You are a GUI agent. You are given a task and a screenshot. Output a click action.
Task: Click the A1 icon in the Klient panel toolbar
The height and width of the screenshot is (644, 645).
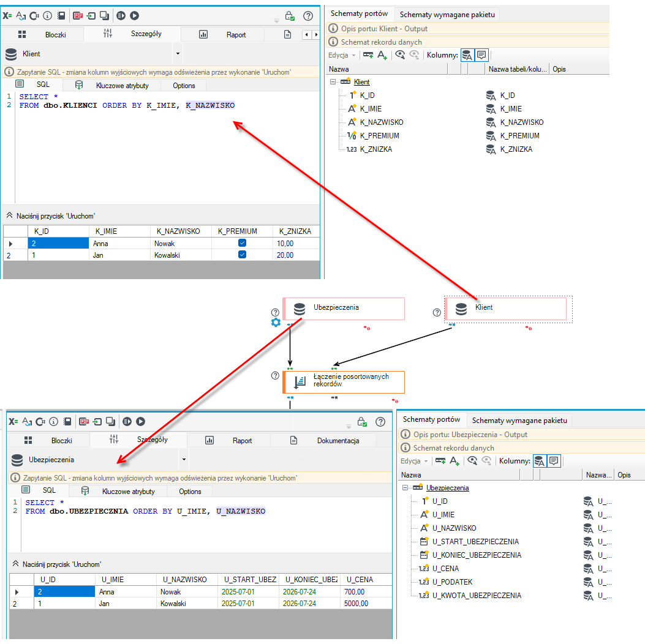point(21,16)
